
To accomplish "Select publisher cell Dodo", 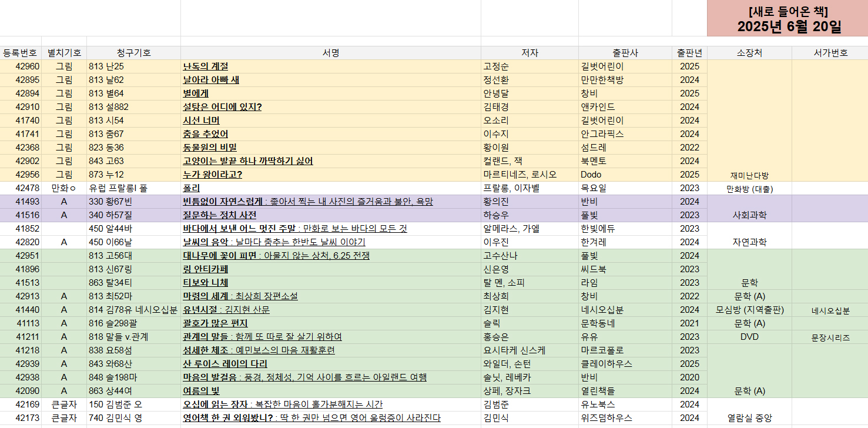I will [625, 175].
